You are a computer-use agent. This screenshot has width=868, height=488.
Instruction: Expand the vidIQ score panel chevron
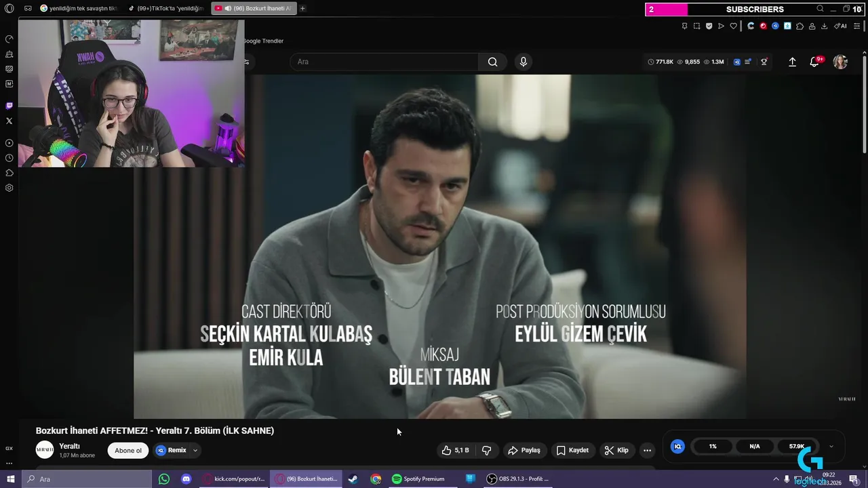[831, 447]
